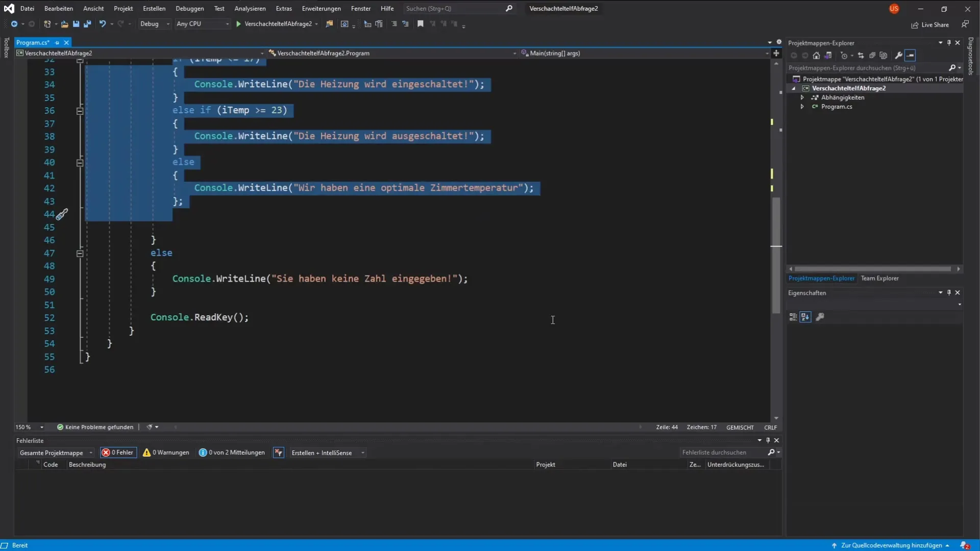Click the Home icon in Projektmappen-Explorer
980x551 pixels.
(816, 56)
